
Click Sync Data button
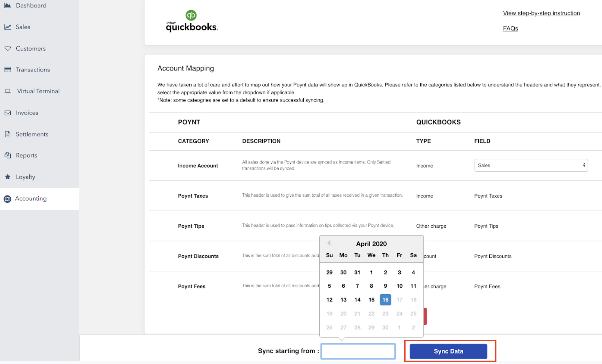(x=449, y=351)
